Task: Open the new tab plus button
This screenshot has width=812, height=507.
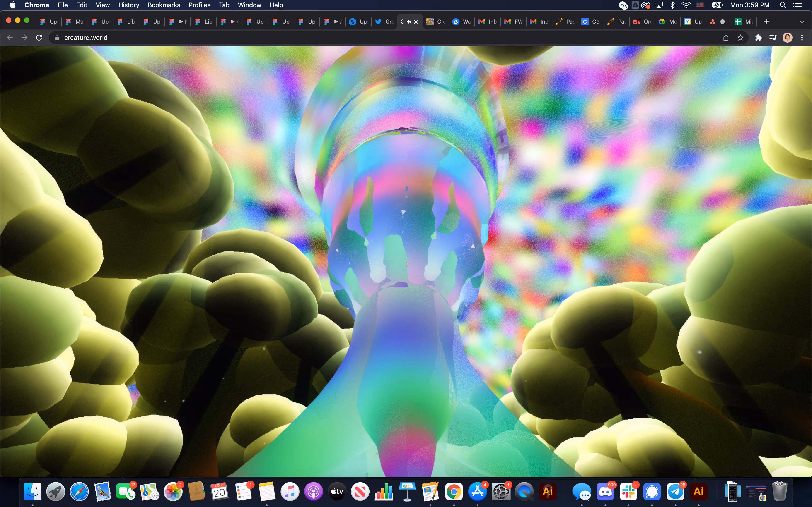Action: click(766, 22)
